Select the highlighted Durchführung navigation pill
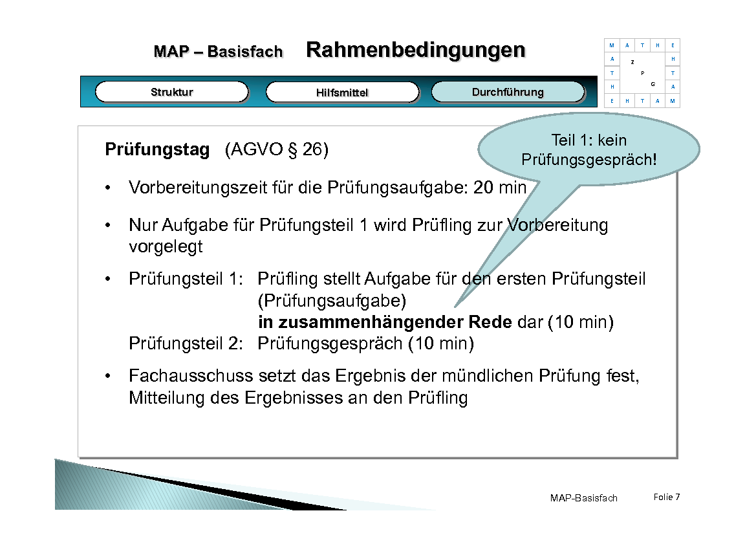The width and height of the screenshot is (756, 535). pyautogui.click(x=508, y=92)
